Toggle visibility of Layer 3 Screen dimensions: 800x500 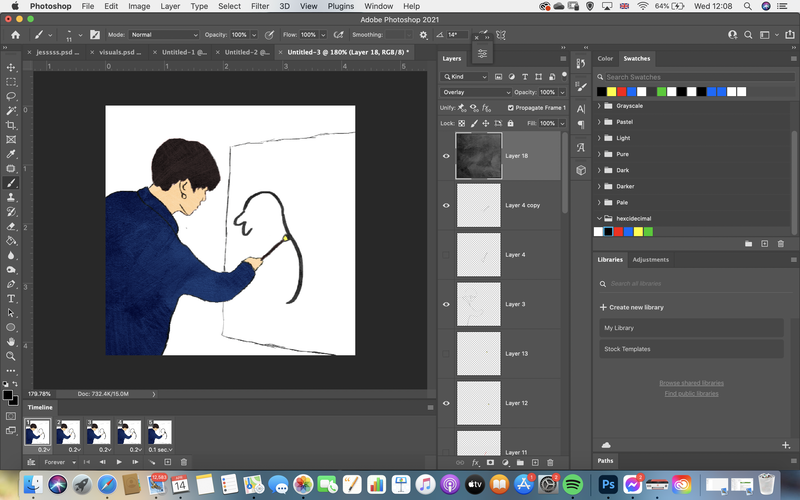pyautogui.click(x=446, y=304)
